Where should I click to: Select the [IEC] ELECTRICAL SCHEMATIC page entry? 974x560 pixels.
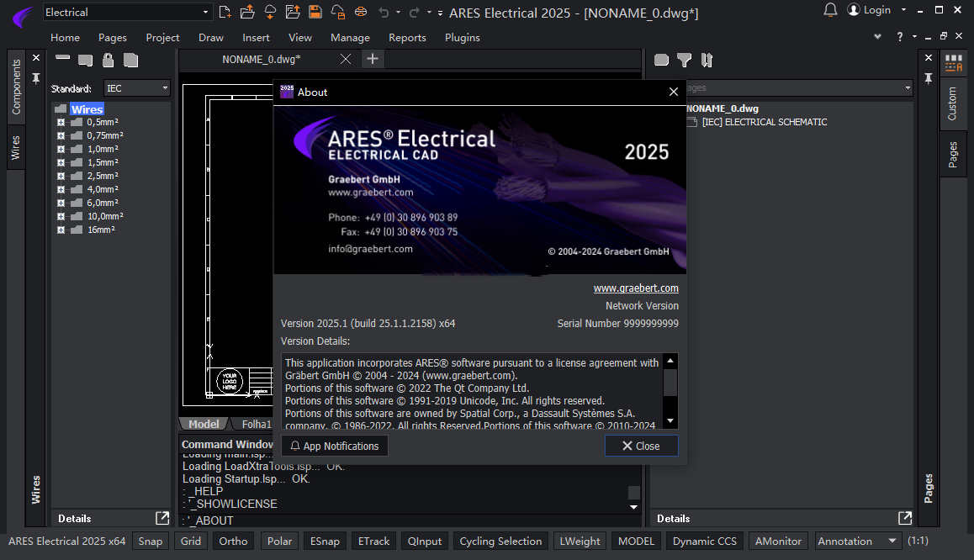click(764, 122)
